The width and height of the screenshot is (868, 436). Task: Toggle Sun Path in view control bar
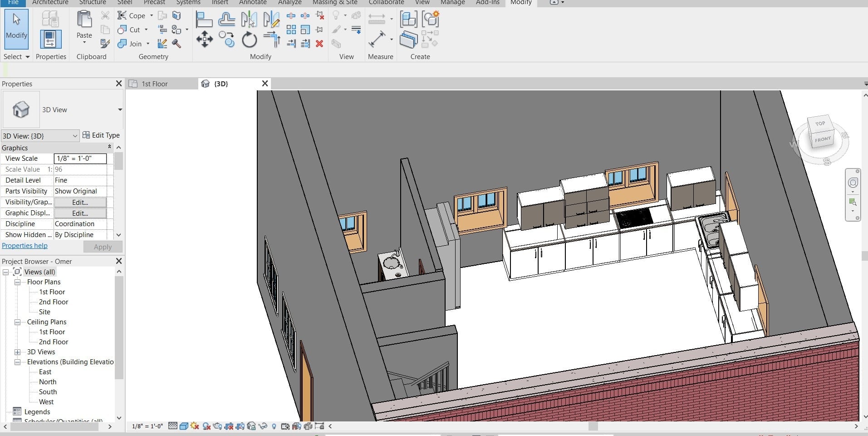[x=195, y=426]
